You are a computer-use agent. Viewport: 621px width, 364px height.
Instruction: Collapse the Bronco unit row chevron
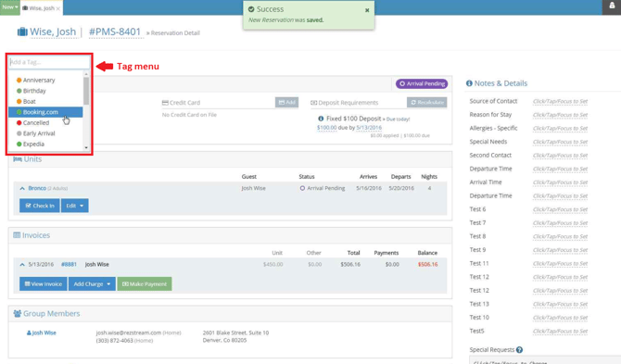[22, 188]
